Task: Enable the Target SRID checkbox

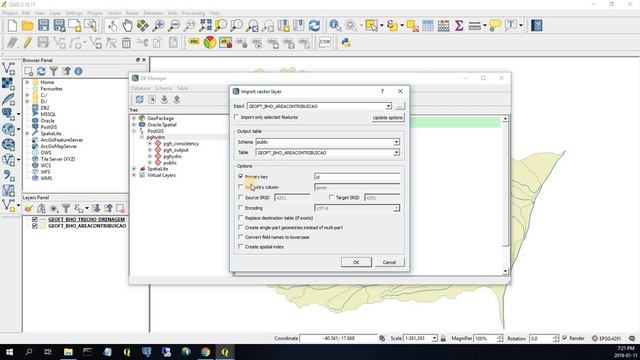Action: [x=331, y=198]
